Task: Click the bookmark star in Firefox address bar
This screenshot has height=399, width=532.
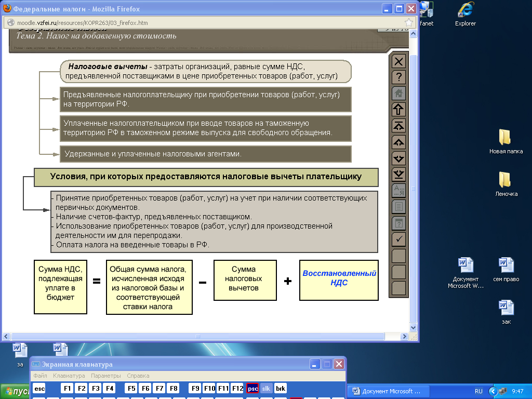Action: click(408, 23)
